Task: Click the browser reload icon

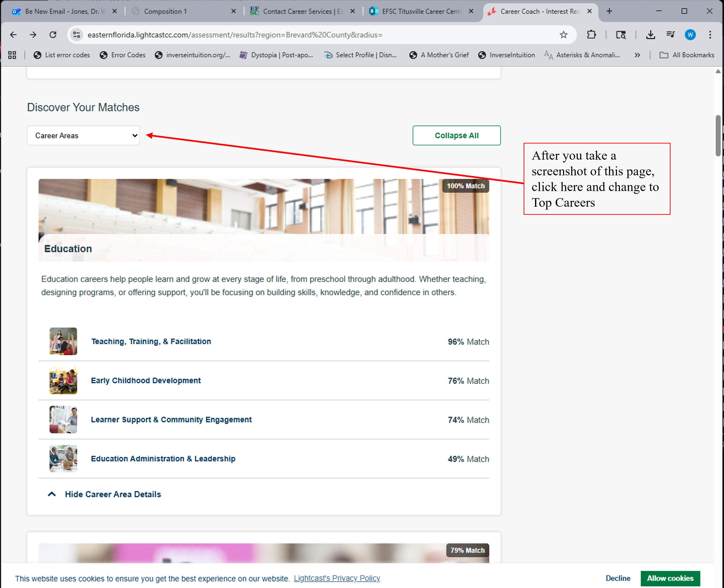Action: click(x=53, y=34)
